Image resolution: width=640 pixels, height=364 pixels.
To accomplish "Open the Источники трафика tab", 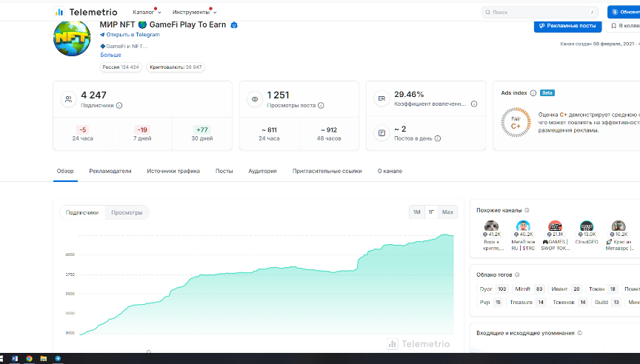I will [173, 171].
